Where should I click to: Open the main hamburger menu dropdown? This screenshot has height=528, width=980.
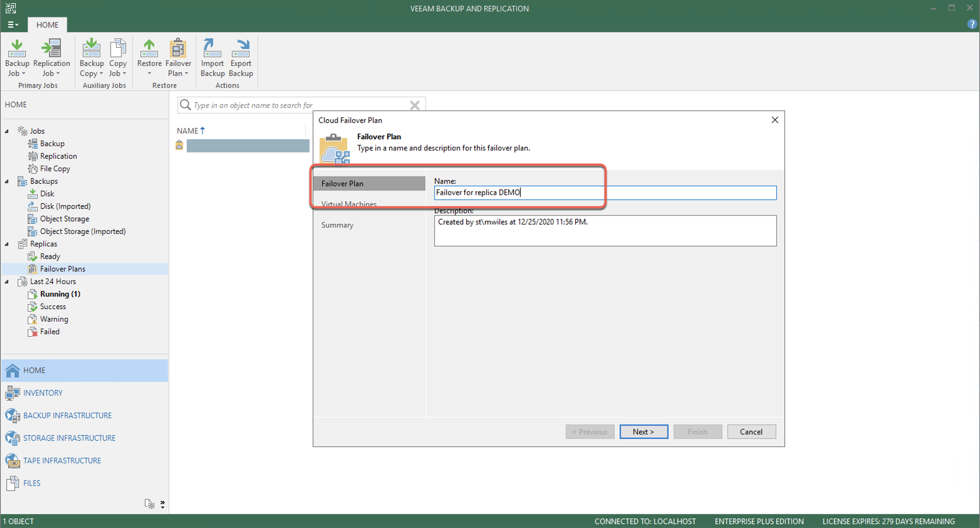[13, 25]
